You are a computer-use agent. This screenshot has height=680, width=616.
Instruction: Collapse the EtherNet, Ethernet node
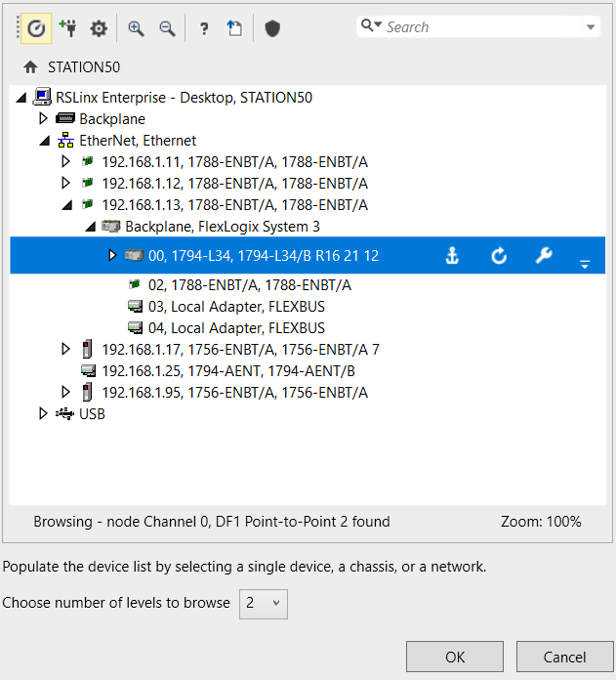coord(45,141)
